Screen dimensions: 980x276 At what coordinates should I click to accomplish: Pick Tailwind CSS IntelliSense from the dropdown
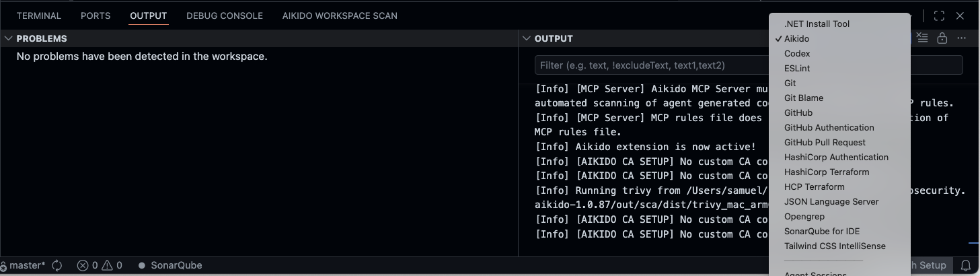pyautogui.click(x=835, y=246)
